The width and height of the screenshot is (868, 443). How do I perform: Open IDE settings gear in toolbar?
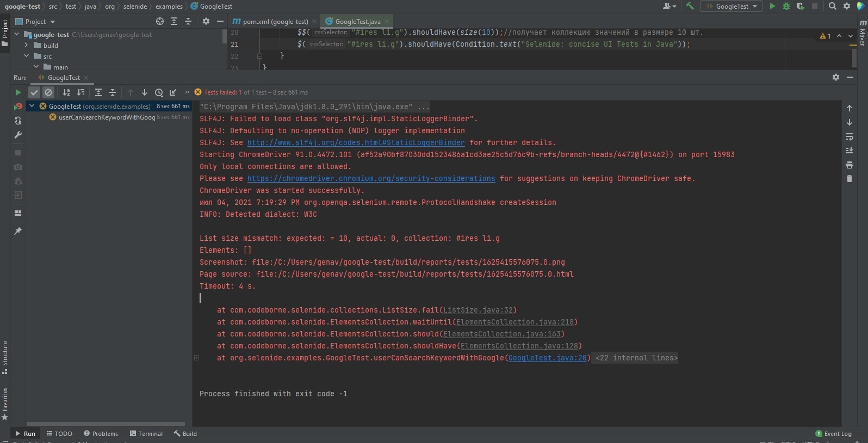tap(847, 7)
